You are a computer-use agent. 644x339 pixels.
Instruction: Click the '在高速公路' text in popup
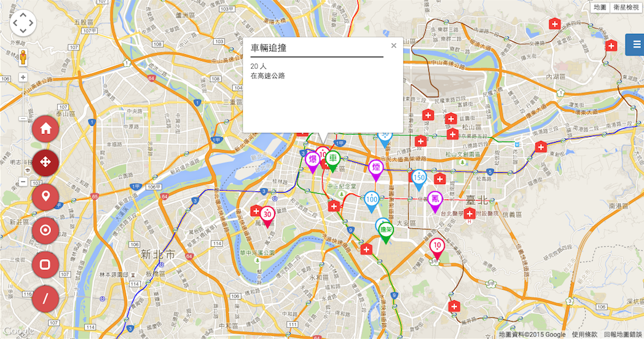coord(268,76)
